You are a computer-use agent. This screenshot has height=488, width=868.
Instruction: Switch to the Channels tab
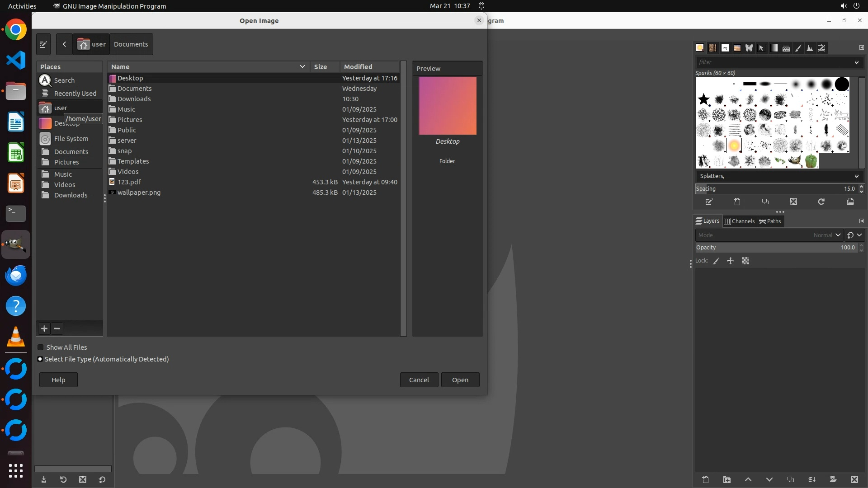coord(740,221)
